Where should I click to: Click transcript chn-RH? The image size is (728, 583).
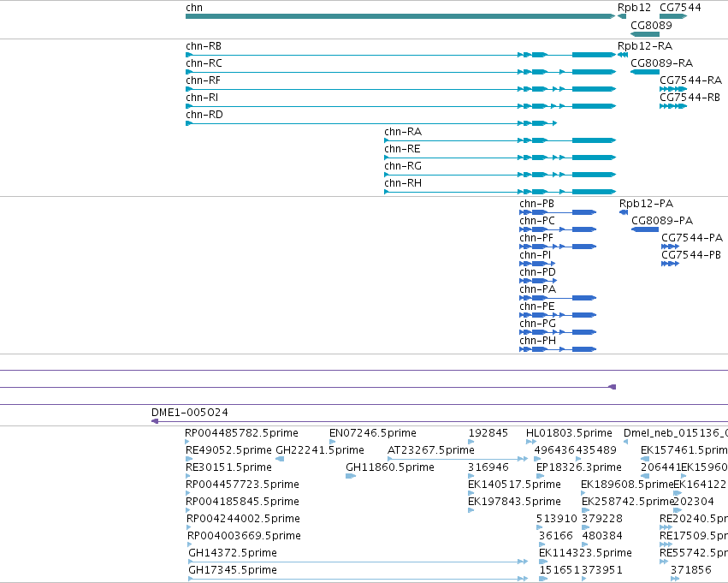[x=403, y=183]
